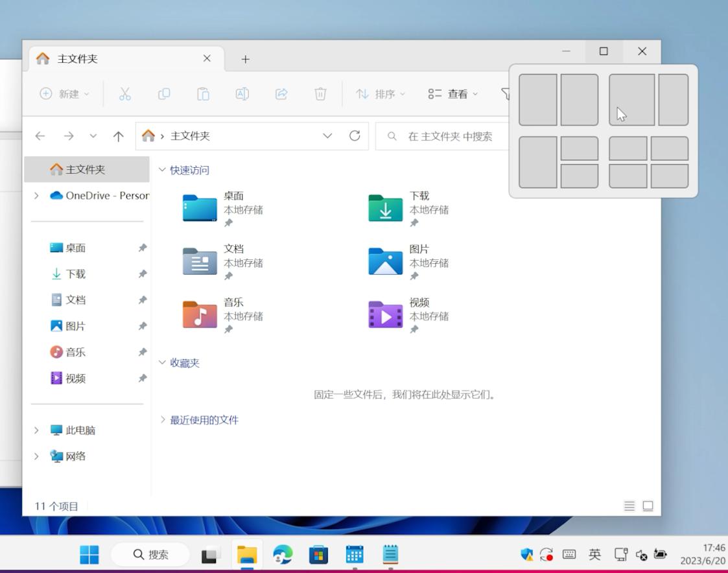Open the 查看 view menu
Image resolution: width=728 pixels, height=573 pixels.
pos(454,93)
